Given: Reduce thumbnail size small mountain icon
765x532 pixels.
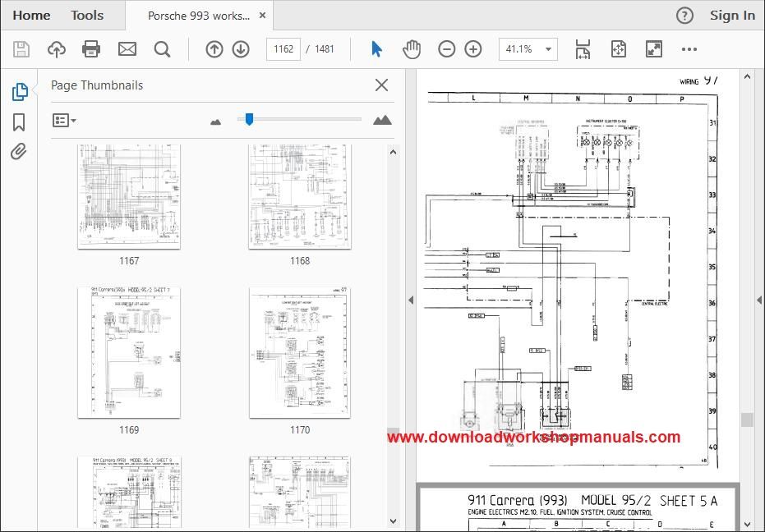Looking at the screenshot, I should (215, 122).
